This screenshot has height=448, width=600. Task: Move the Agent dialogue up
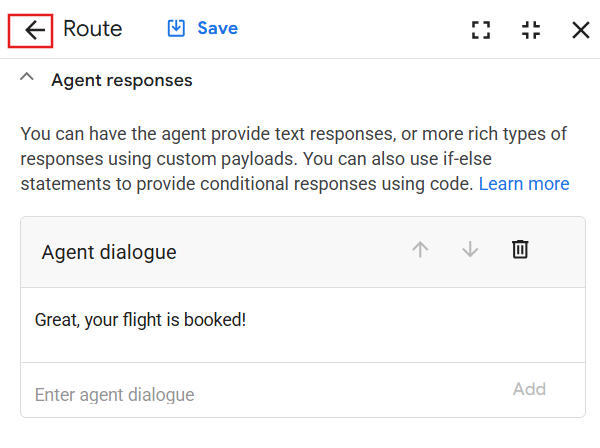(x=420, y=250)
